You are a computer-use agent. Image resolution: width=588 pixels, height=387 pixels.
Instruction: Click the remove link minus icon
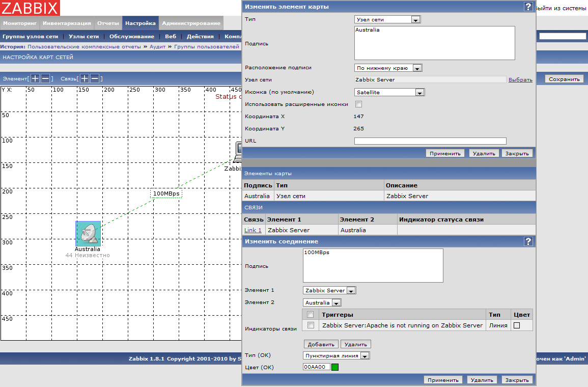click(x=95, y=78)
